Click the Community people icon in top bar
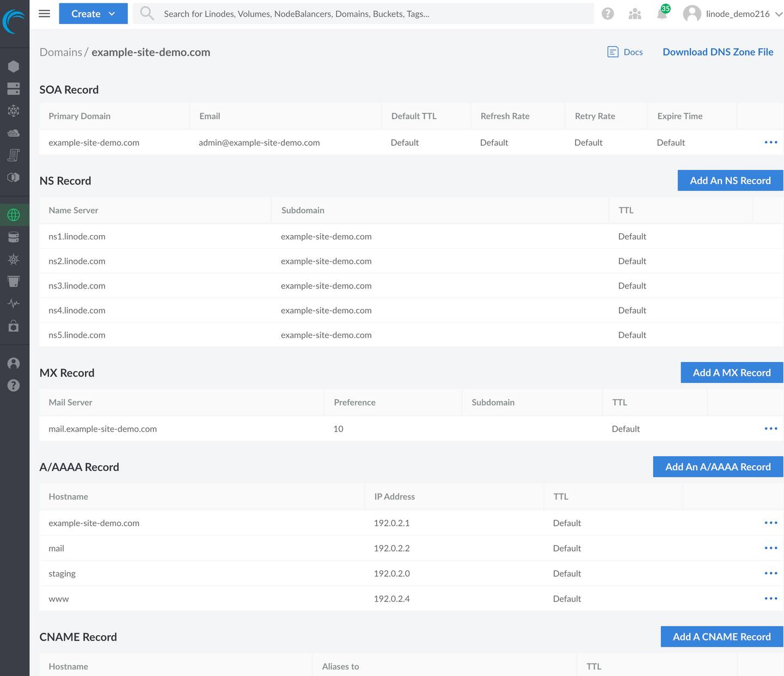This screenshot has width=784, height=676. 635,14
